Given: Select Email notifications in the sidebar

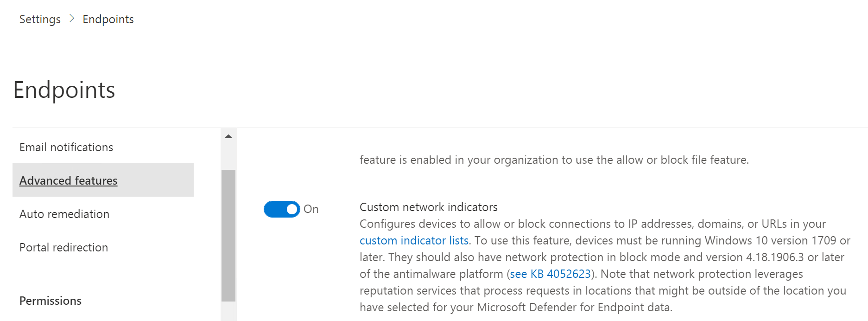Looking at the screenshot, I should pos(66,147).
